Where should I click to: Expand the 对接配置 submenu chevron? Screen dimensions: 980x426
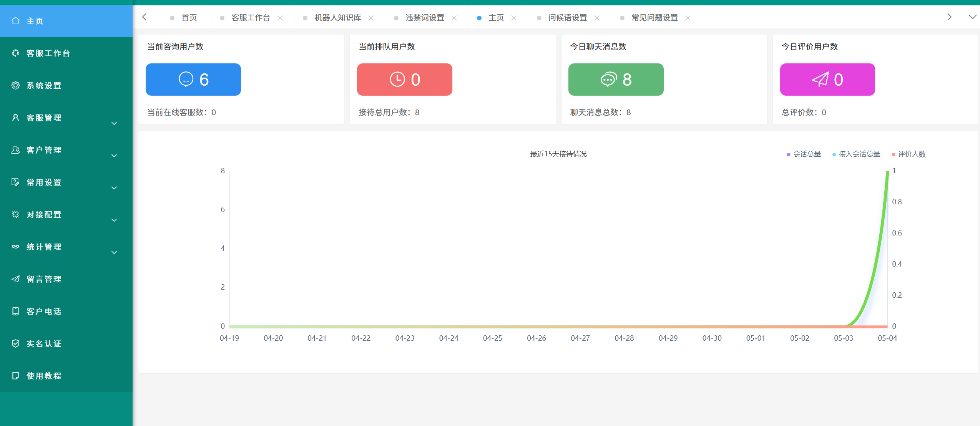coord(114,220)
